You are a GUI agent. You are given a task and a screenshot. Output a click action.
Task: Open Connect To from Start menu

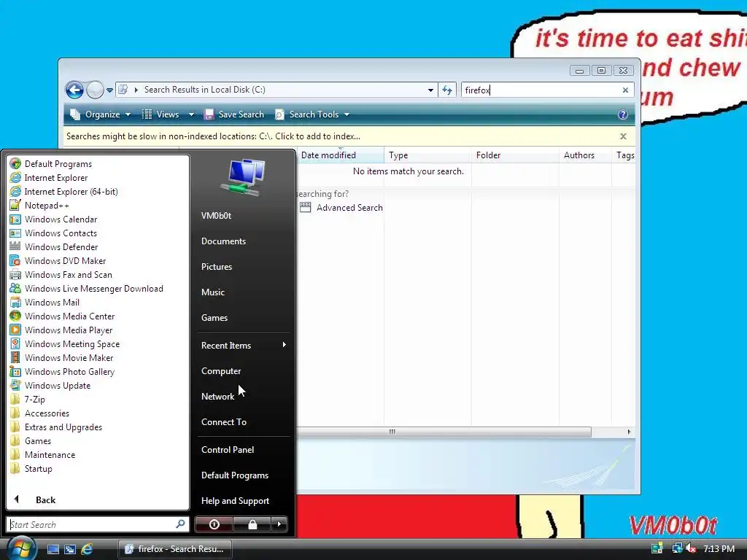point(224,422)
